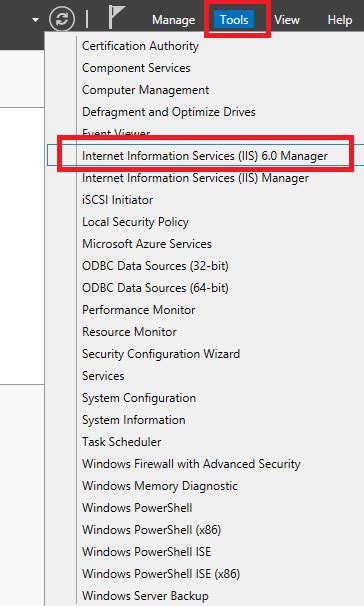This screenshot has width=364, height=606.
Task: Launch Task Scheduler
Action: (x=121, y=442)
